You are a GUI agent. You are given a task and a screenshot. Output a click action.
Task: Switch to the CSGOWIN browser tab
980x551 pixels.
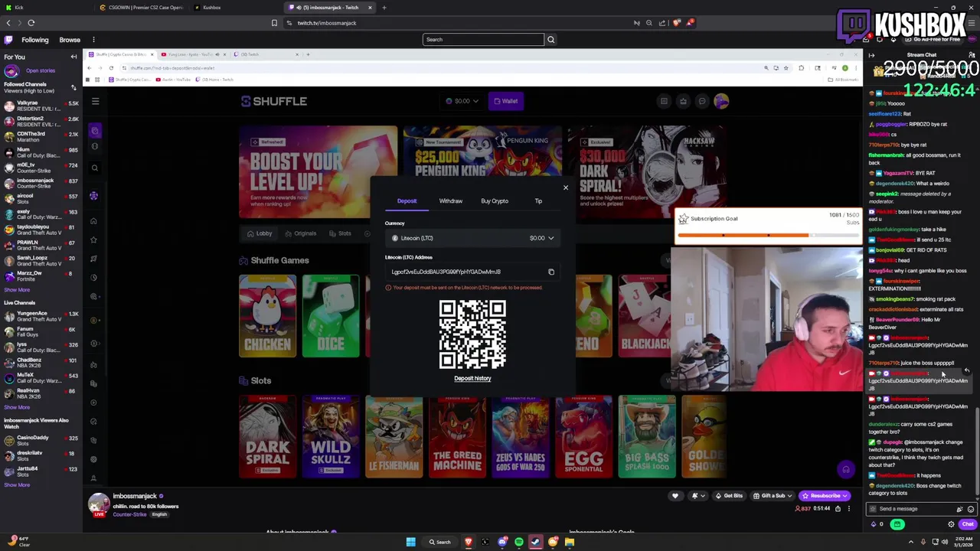tap(142, 8)
